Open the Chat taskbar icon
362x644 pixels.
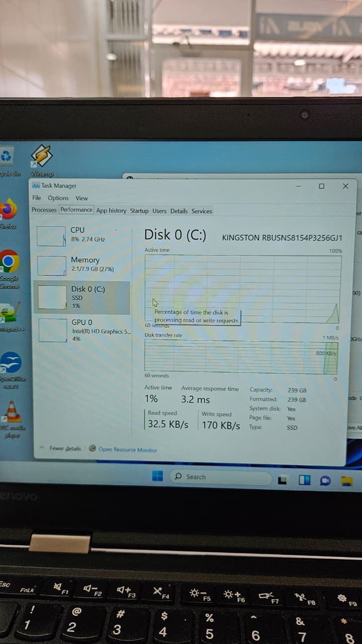[x=325, y=480]
